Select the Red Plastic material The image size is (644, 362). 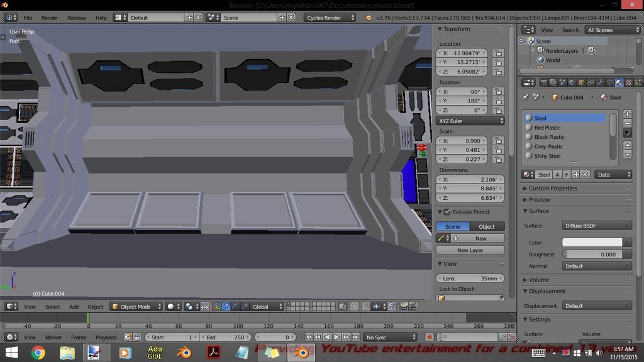[547, 128]
